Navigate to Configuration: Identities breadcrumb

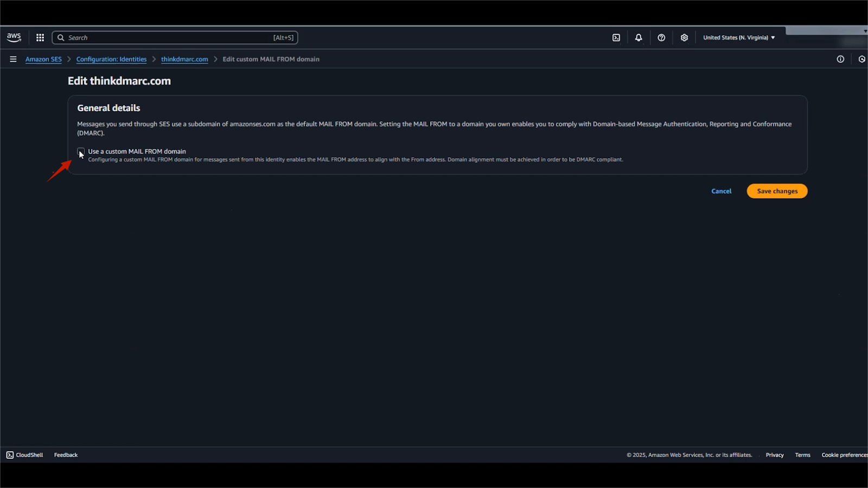(x=111, y=59)
